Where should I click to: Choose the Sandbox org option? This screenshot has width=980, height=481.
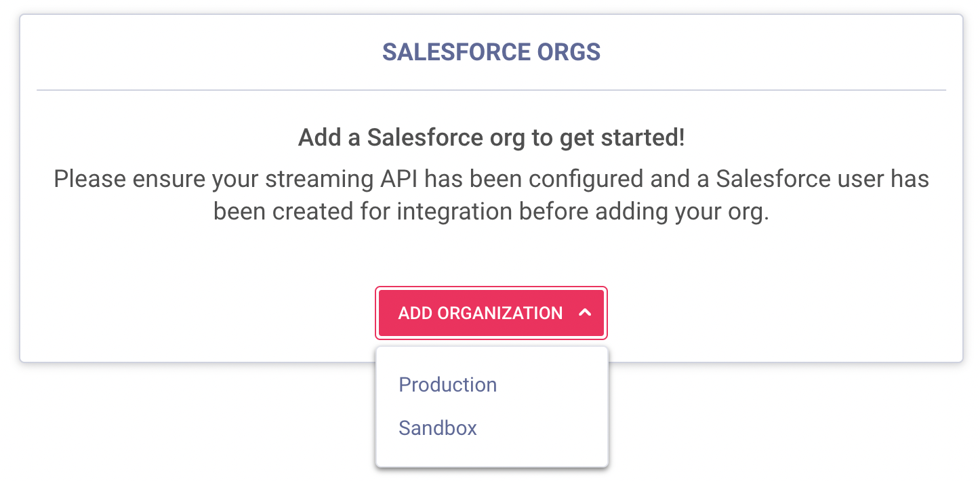click(438, 428)
